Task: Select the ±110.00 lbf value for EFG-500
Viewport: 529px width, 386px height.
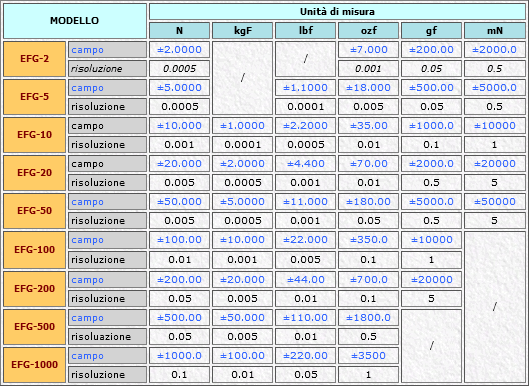Action: (x=306, y=318)
